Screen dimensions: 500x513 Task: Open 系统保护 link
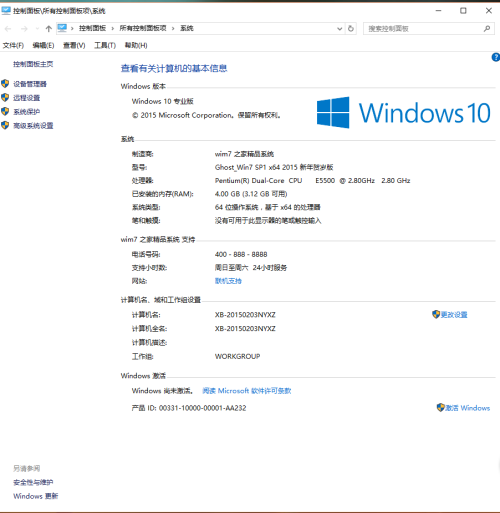pos(26,112)
